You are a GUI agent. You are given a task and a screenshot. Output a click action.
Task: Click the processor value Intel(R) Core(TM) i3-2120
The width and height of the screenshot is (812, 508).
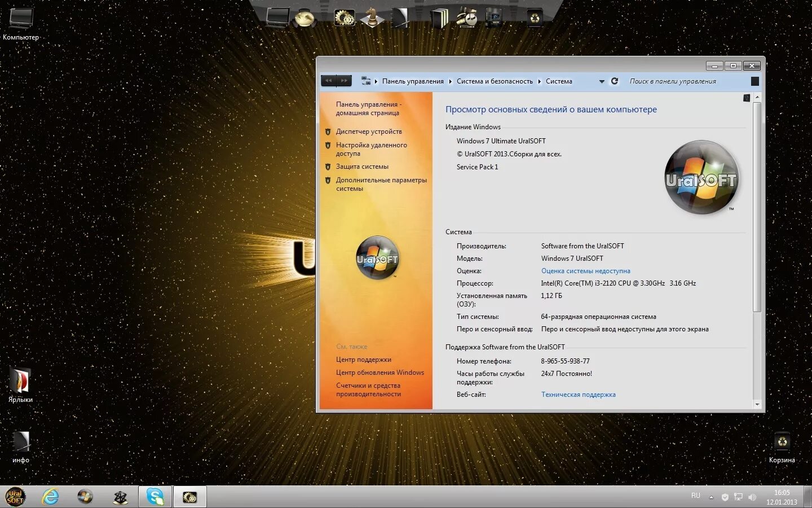point(619,283)
